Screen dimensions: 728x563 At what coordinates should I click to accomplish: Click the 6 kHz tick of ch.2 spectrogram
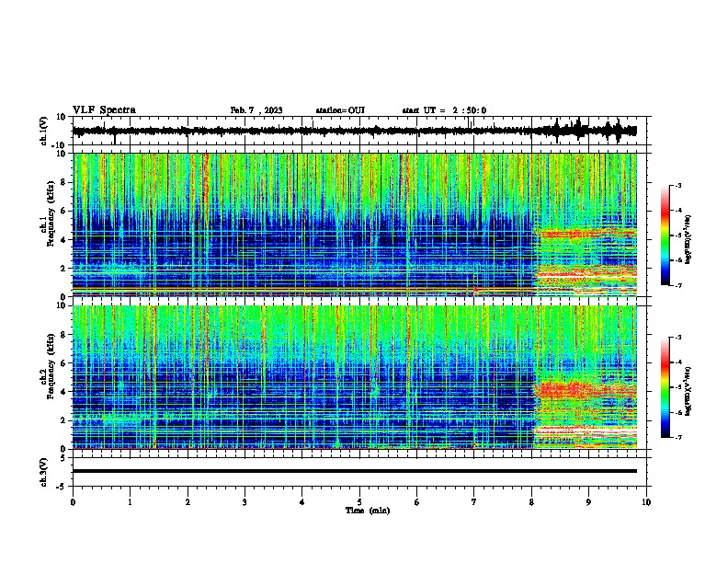coord(63,363)
